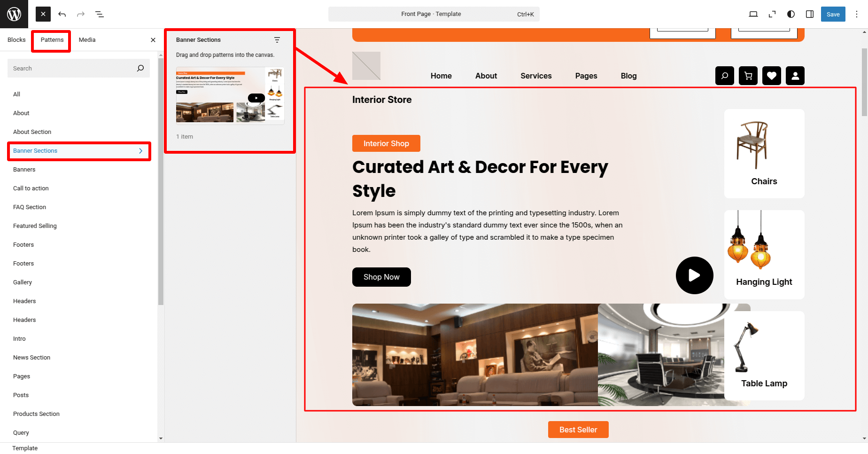Image resolution: width=868 pixels, height=454 pixels.
Task: Expand the Banner Sections category
Action: pos(79,151)
